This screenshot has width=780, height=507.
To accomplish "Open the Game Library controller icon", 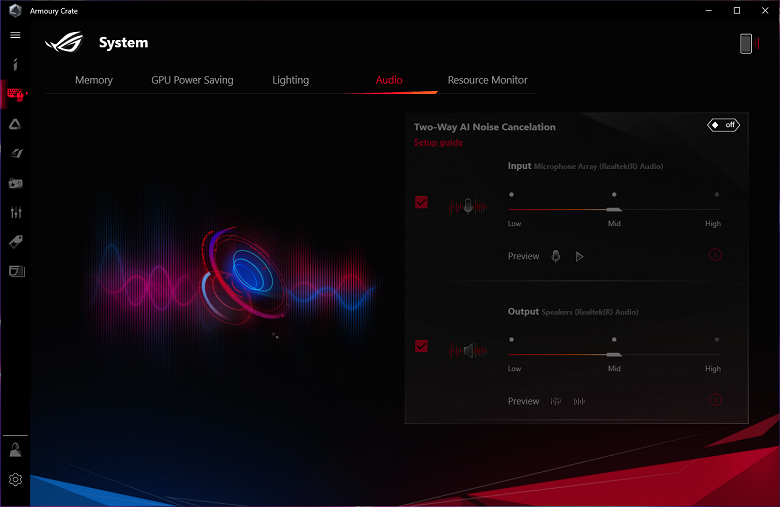I will pyautogui.click(x=15, y=183).
